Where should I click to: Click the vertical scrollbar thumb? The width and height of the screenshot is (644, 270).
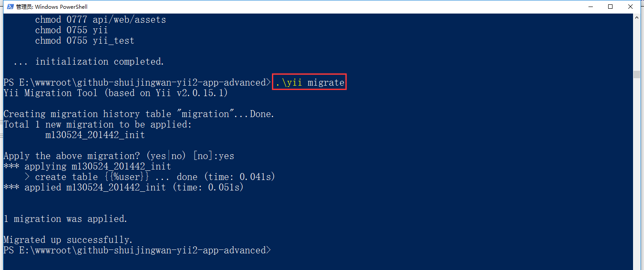[637, 74]
